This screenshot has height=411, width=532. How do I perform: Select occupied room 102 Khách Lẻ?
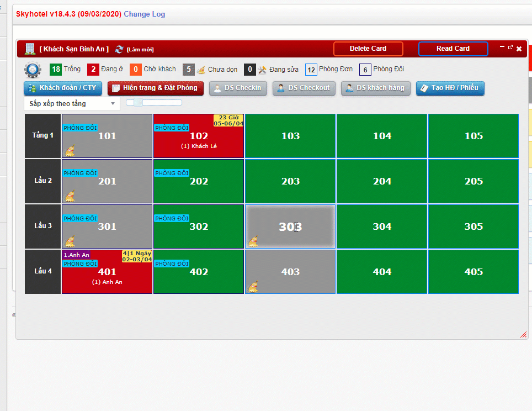tap(199, 136)
